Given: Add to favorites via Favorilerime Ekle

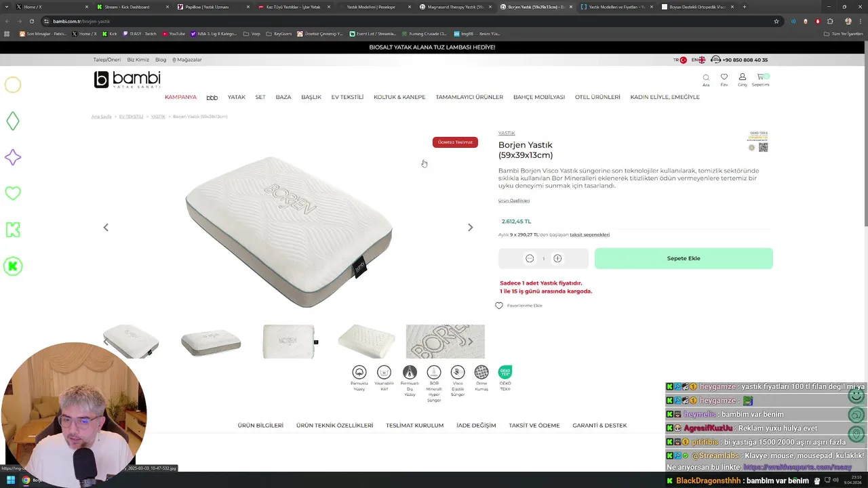Looking at the screenshot, I should point(519,306).
